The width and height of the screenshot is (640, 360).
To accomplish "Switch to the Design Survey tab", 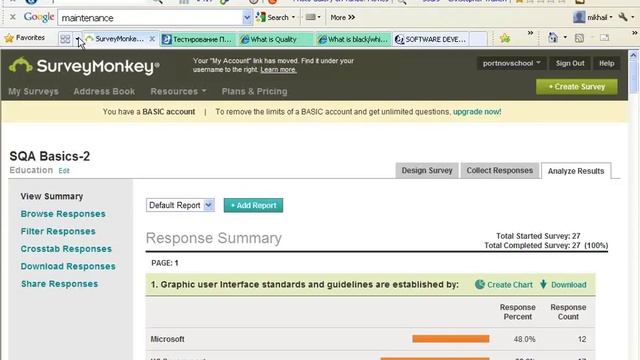I will [x=427, y=171].
